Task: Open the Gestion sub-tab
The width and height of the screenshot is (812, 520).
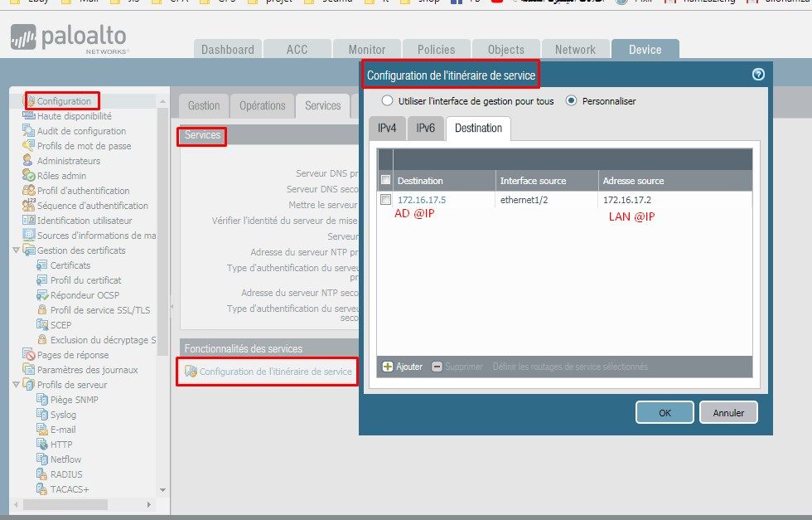Action: coord(204,105)
